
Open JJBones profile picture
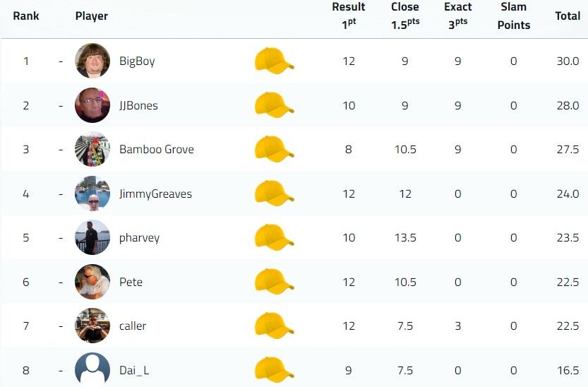click(x=92, y=105)
